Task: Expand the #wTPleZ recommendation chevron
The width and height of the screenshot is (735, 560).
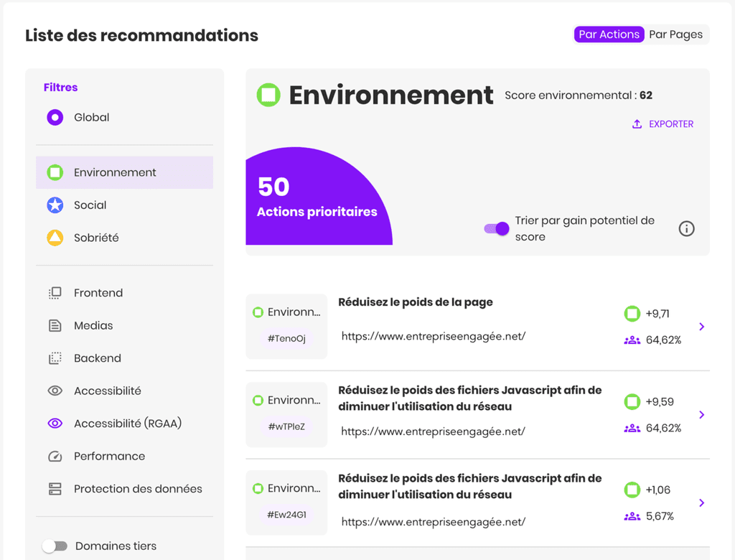Action: (702, 414)
